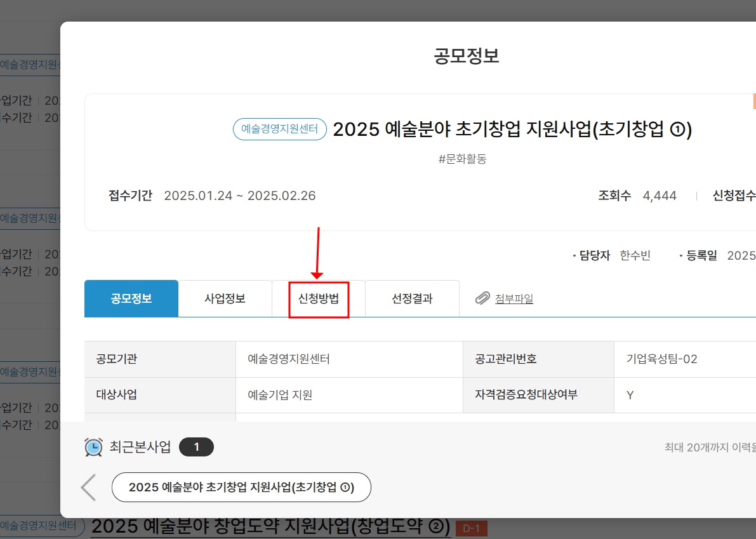Open the 사업정보 tab
Image resolution: width=756 pixels, height=539 pixels.
225,298
